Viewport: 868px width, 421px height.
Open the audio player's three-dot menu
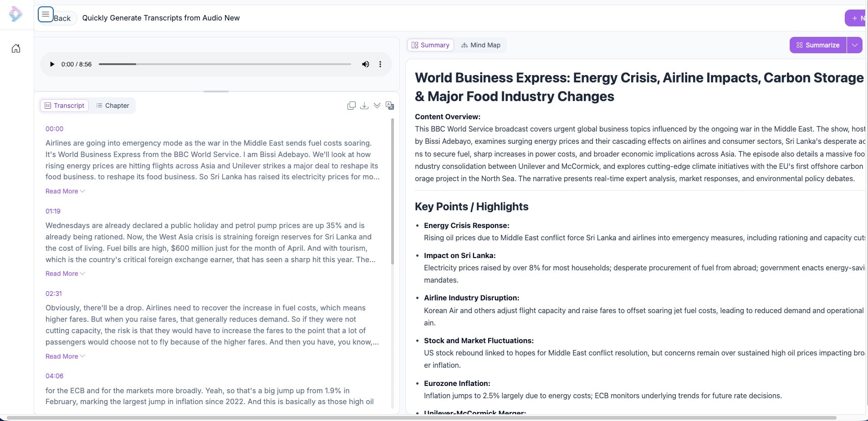click(380, 64)
